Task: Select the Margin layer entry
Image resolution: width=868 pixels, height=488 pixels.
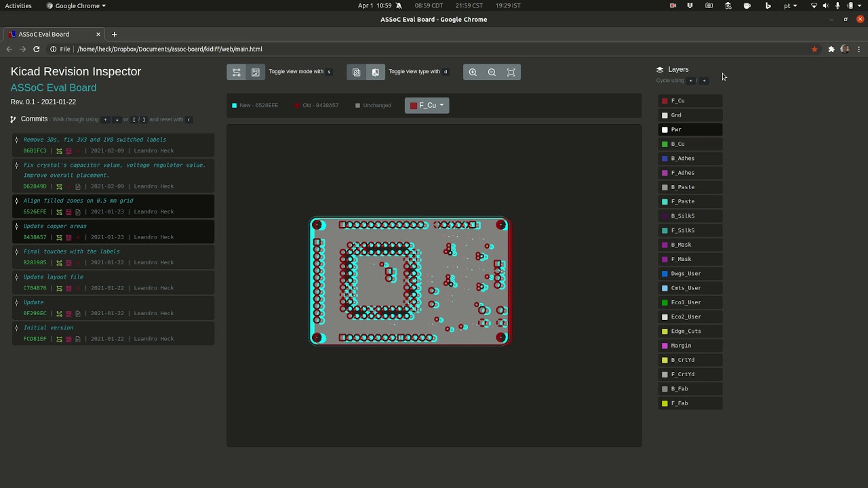Action: click(x=690, y=346)
